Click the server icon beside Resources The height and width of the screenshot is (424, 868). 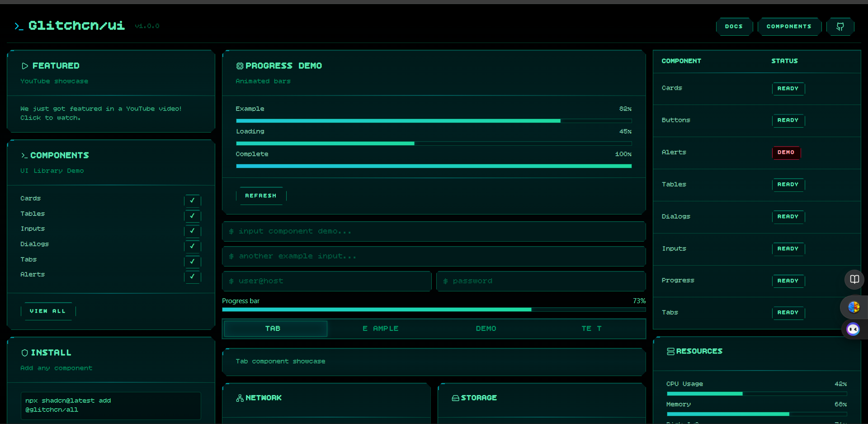[670, 352]
